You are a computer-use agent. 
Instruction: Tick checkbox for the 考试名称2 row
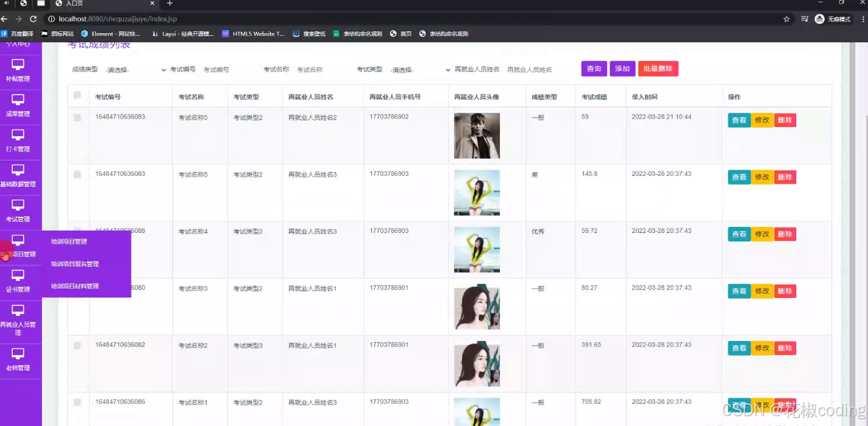click(77, 346)
